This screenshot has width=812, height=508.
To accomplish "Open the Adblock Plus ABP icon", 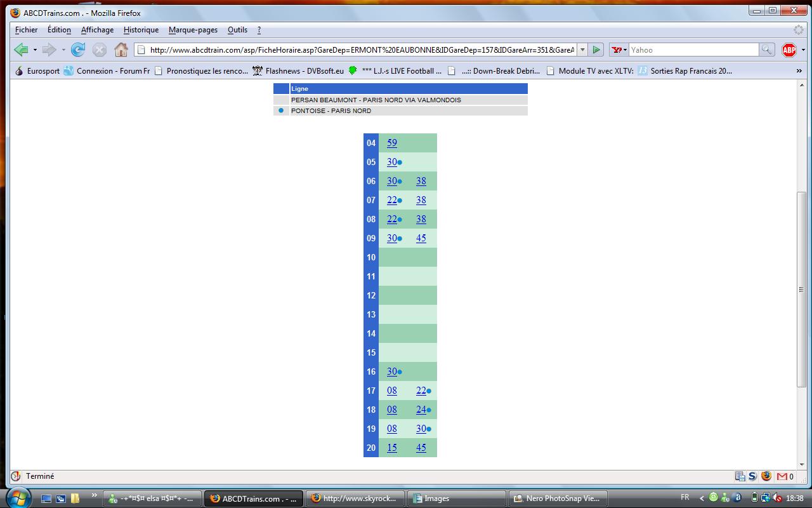I will [789, 50].
